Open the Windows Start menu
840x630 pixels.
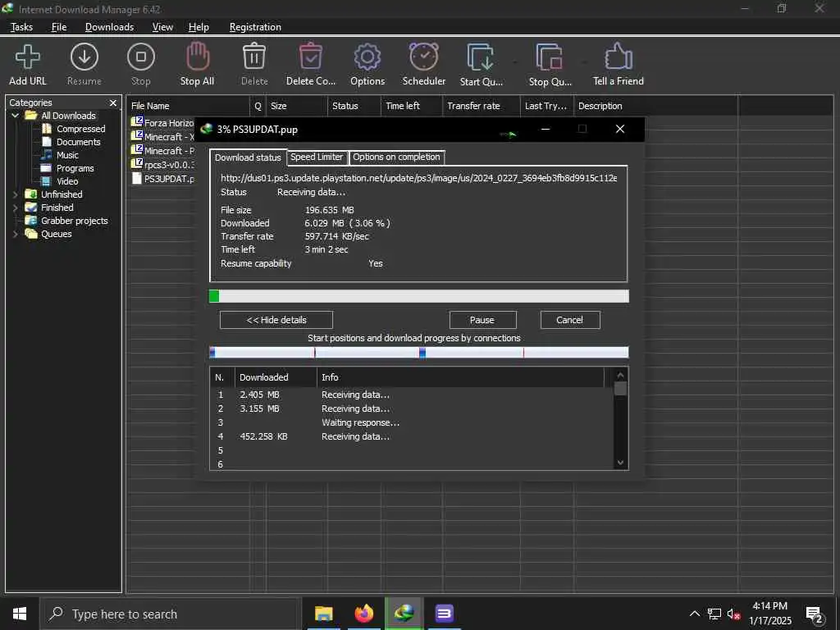click(20, 614)
